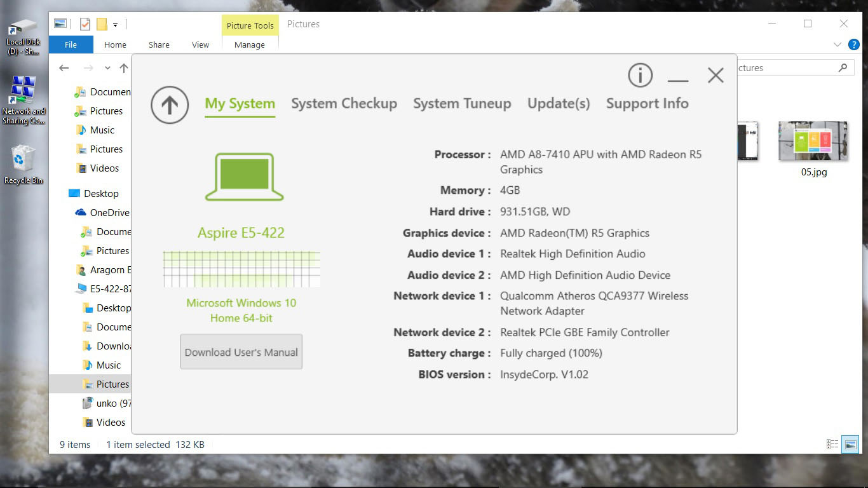868x488 pixels.
Task: Click the Microsoft Windows 10 Home 64-bit text
Action: click(241, 310)
